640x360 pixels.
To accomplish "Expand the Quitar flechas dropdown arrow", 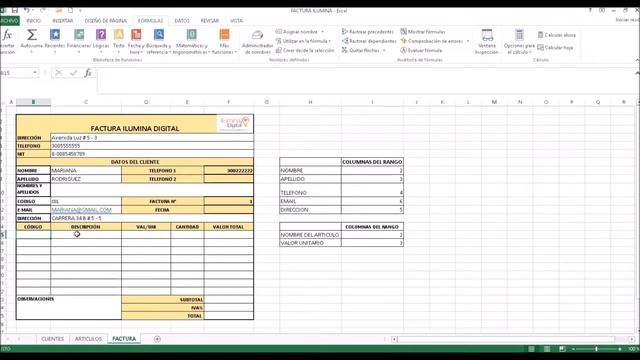I will click(x=384, y=51).
